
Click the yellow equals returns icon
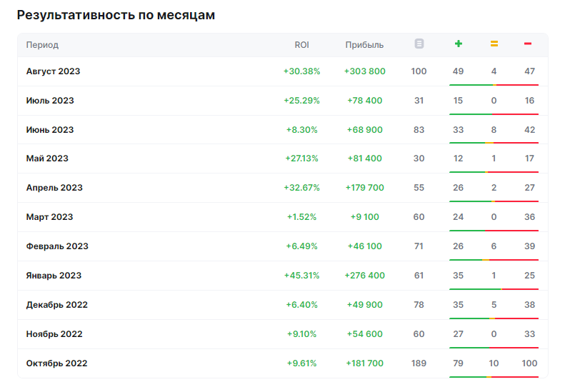click(x=494, y=44)
